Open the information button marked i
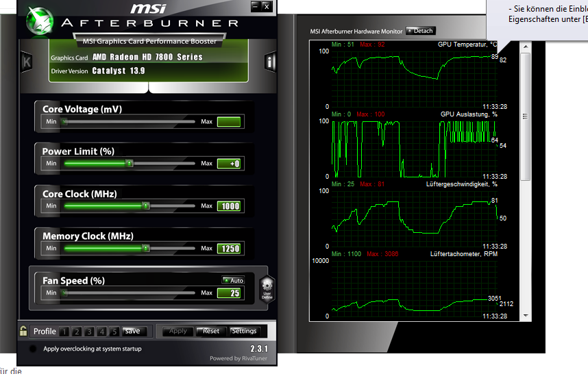 click(x=269, y=62)
